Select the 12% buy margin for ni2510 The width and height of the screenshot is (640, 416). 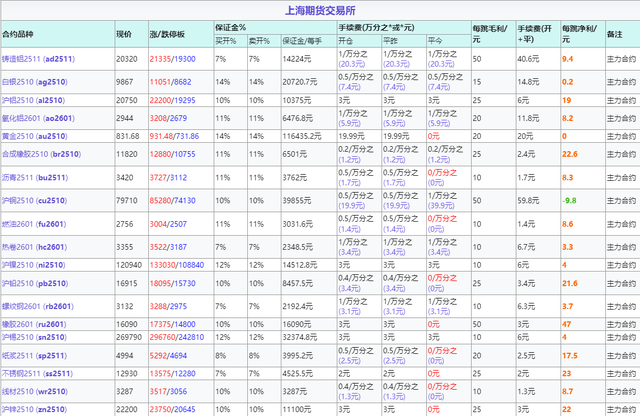223,265
